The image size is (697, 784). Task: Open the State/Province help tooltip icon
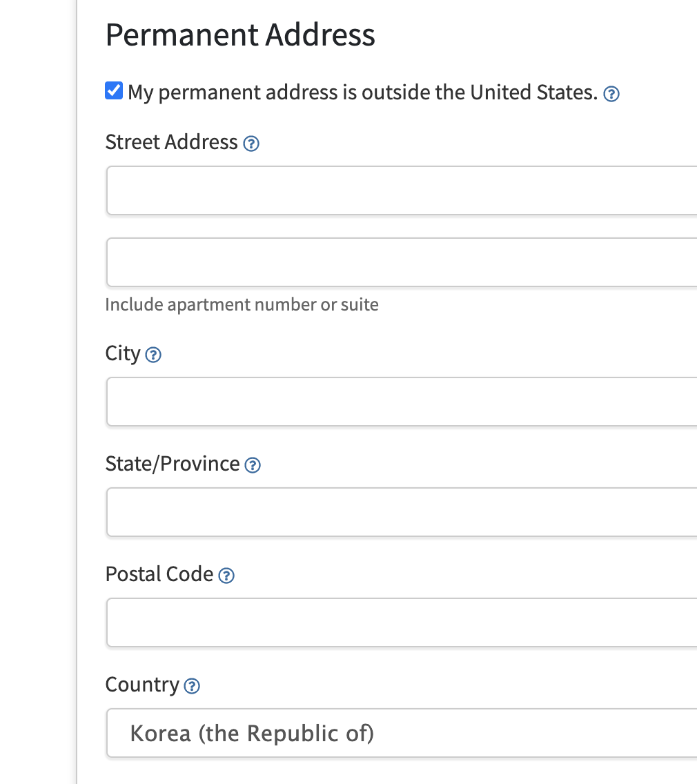click(x=253, y=465)
